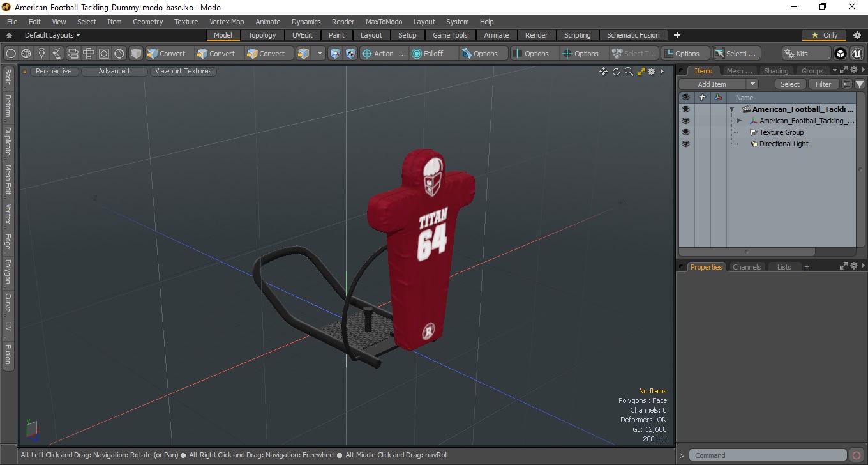Open the Unreal Engine icon

pos(857,54)
